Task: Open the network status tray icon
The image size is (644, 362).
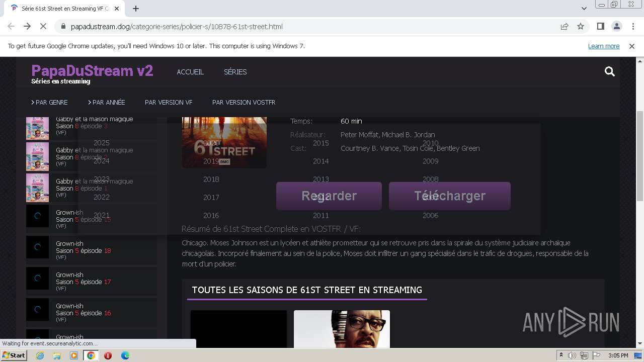Action: 584,355
